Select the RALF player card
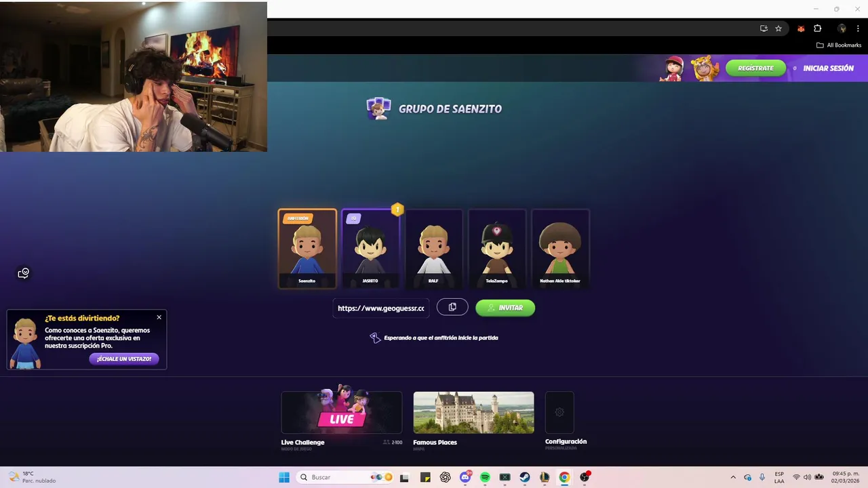 [434, 249]
